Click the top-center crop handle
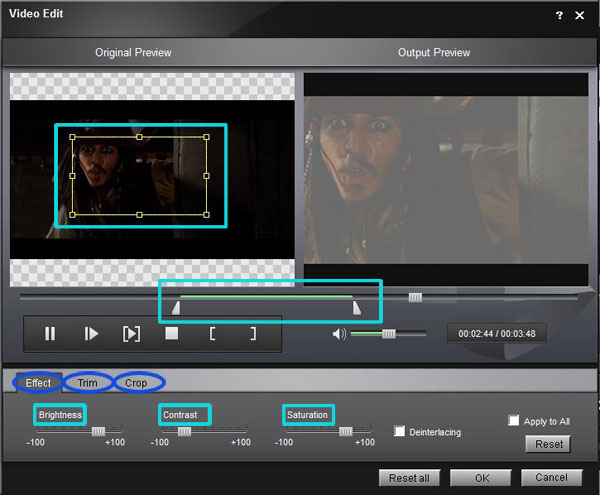This screenshot has height=495, width=600. 139,137
